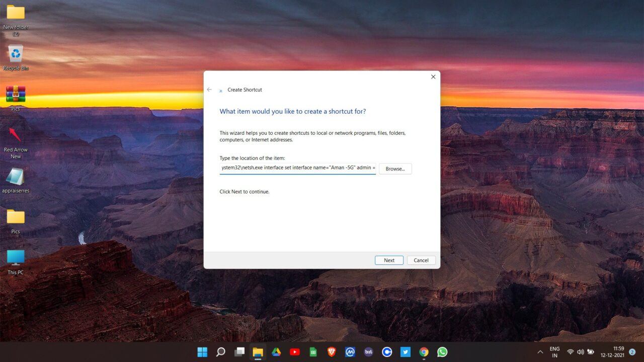The height and width of the screenshot is (362, 644).
Task: Open taskbar Search
Action: (x=220, y=352)
